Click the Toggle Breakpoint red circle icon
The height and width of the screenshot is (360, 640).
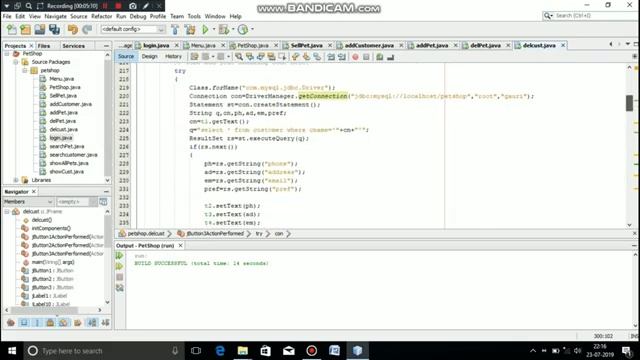pos(355,57)
